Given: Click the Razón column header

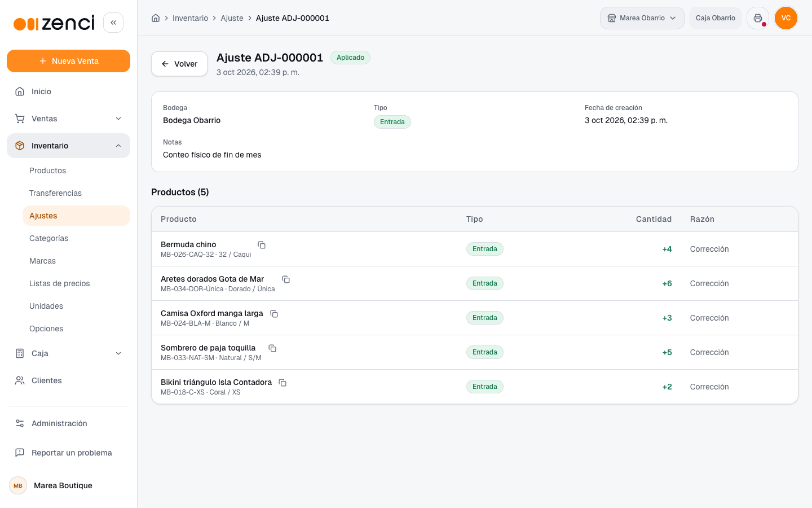Looking at the screenshot, I should (702, 219).
